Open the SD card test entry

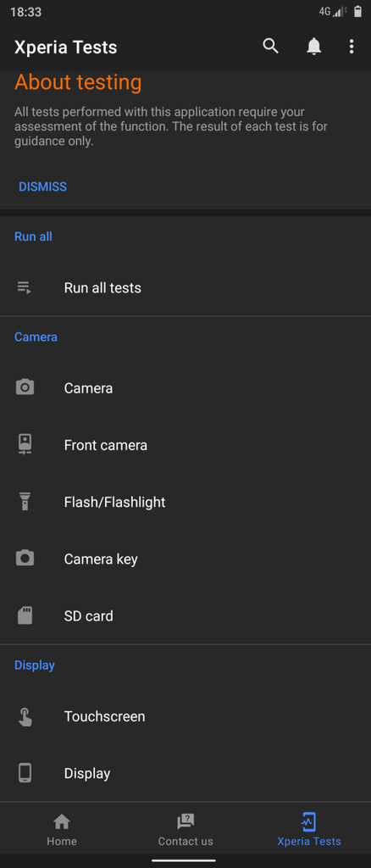(x=185, y=615)
